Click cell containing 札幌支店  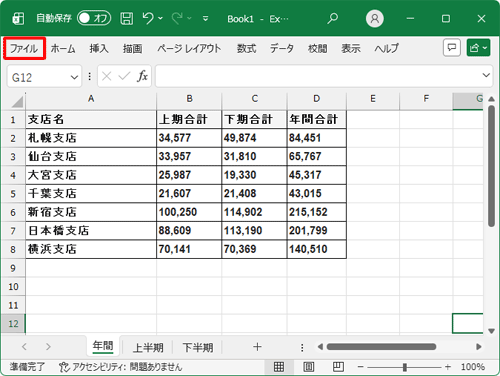tap(91, 138)
